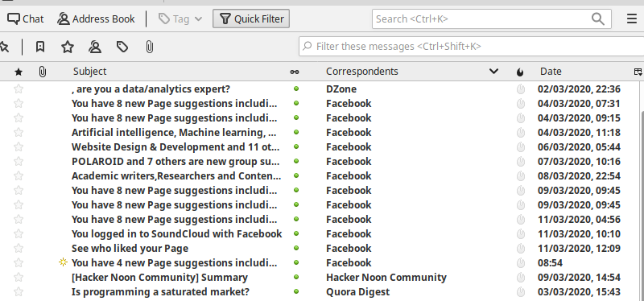Toggle keep filters applied bookmark icon
The image size is (644, 301).
pyautogui.click(x=39, y=47)
